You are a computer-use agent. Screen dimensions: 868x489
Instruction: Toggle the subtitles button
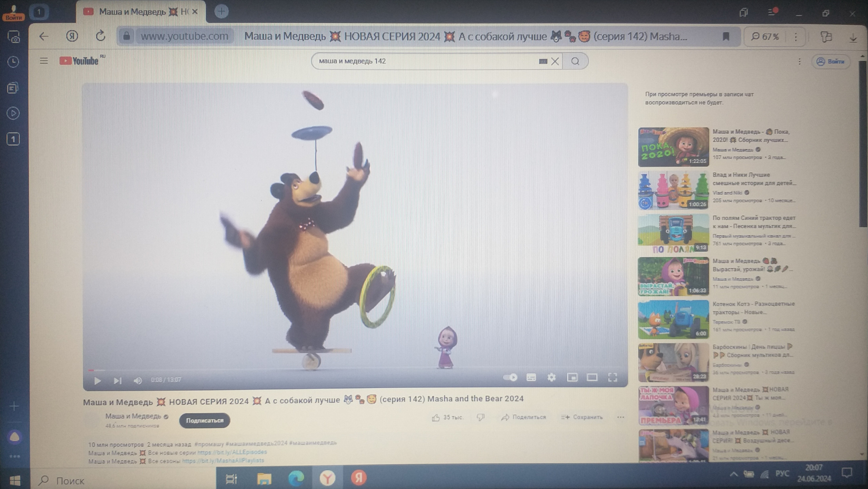coord(531,377)
